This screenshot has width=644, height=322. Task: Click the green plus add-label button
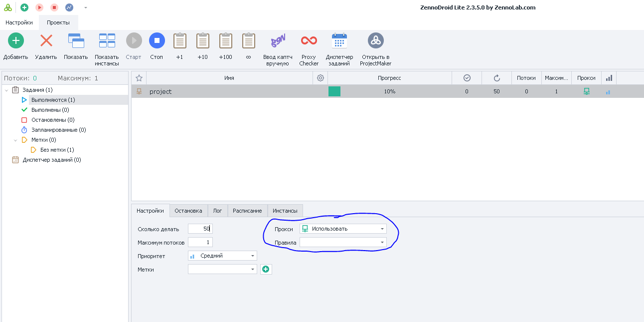pos(266,269)
